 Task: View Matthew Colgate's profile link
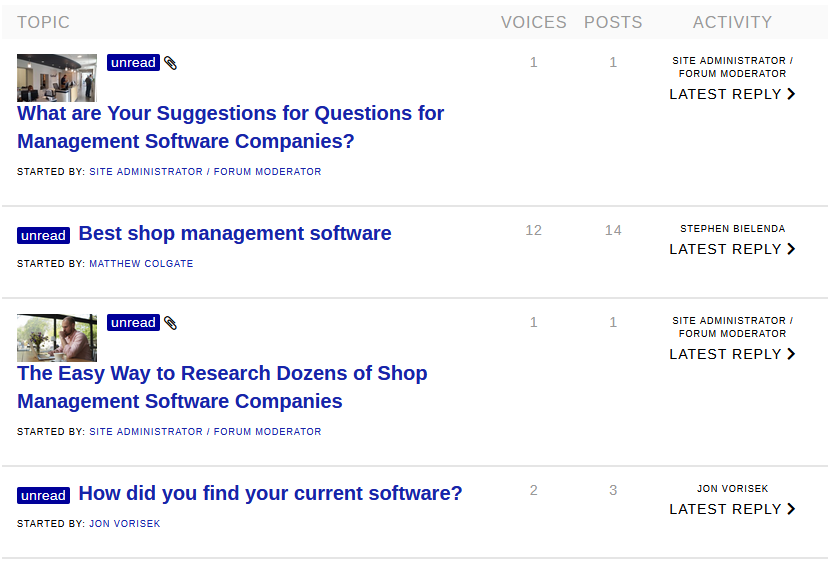[x=141, y=264]
